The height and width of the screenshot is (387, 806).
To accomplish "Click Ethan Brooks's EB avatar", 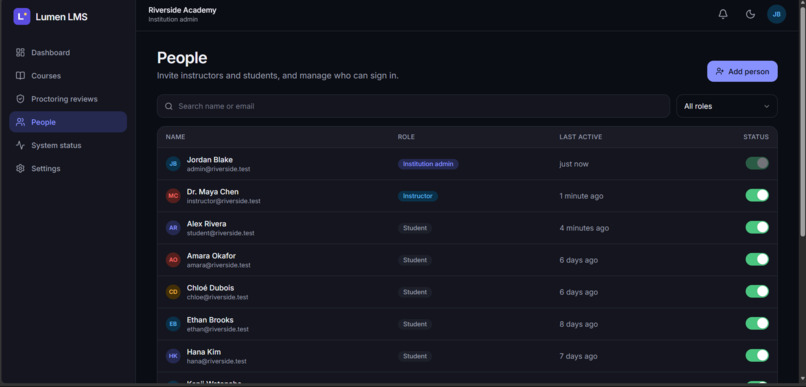I will [x=173, y=324].
